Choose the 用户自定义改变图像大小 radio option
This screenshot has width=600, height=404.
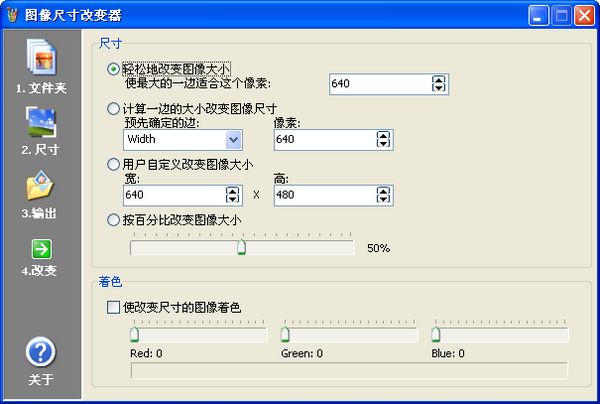[x=113, y=165]
